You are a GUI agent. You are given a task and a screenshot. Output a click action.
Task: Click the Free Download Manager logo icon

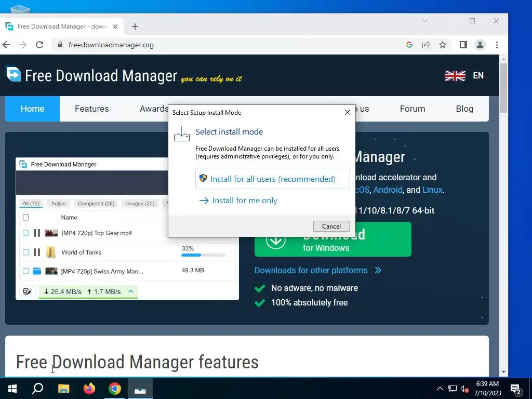[x=14, y=74]
